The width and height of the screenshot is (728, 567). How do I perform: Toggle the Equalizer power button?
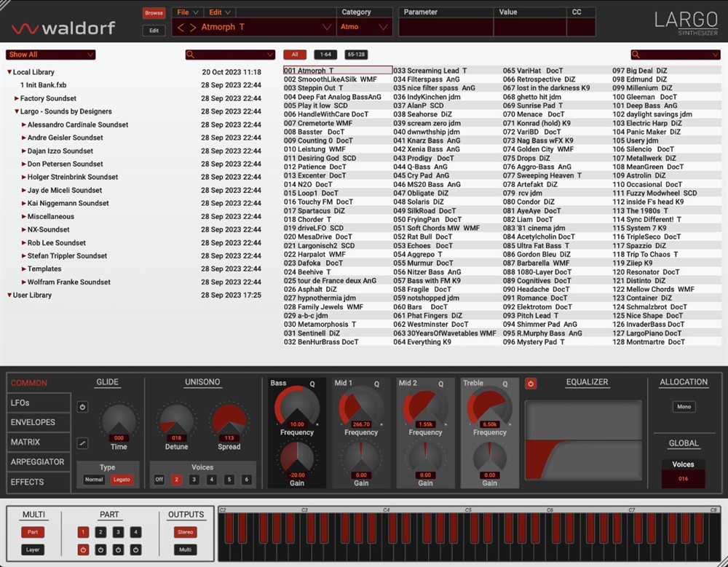point(531,384)
